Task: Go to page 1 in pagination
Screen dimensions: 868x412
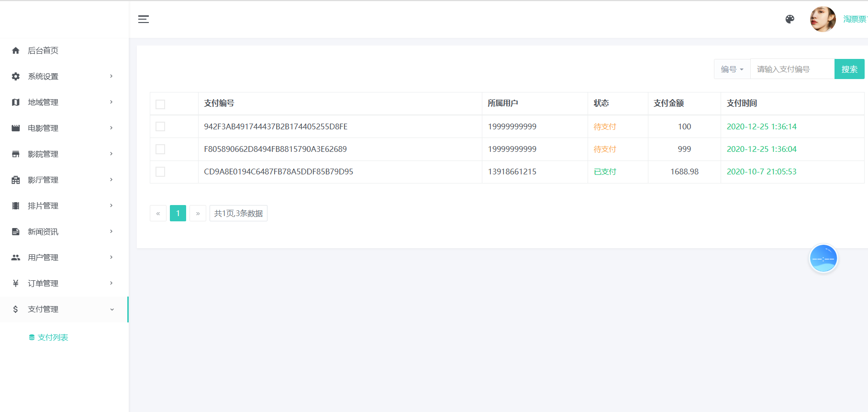Action: pos(178,213)
